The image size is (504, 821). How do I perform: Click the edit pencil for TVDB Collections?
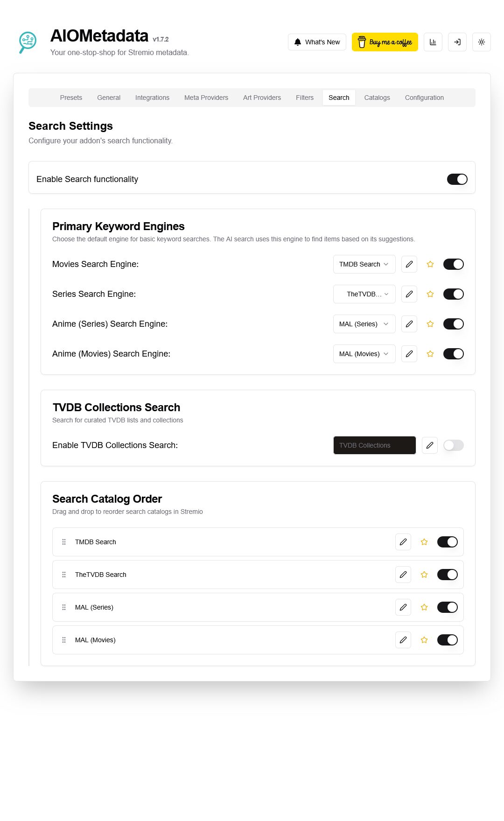click(429, 445)
